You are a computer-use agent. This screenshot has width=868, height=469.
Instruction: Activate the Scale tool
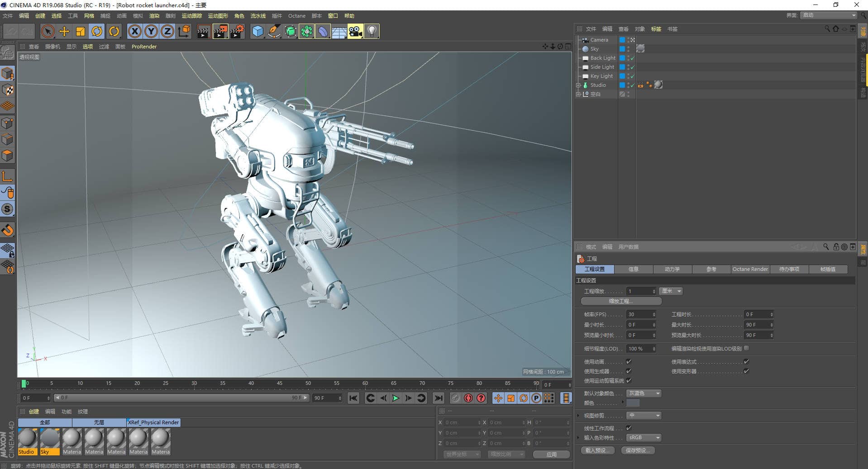pos(81,31)
